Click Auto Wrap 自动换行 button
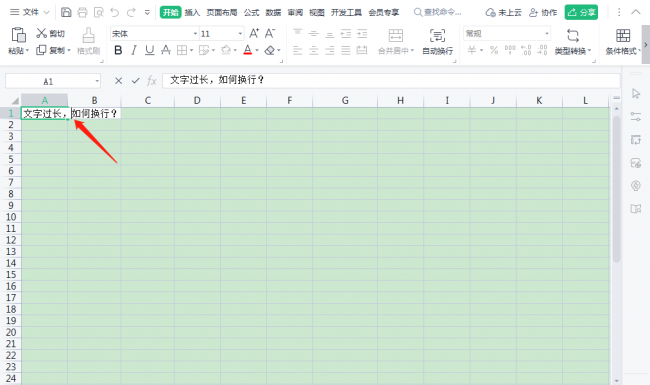This screenshot has width=650, height=385. coord(437,41)
